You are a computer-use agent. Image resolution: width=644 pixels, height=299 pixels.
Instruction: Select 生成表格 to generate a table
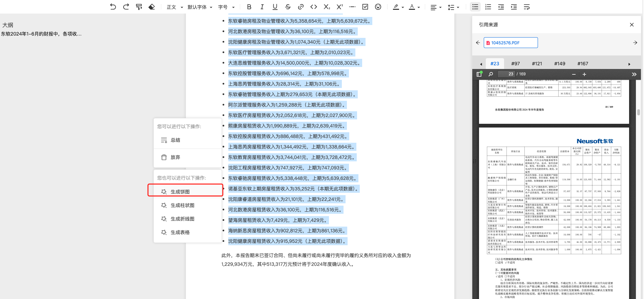point(188,232)
